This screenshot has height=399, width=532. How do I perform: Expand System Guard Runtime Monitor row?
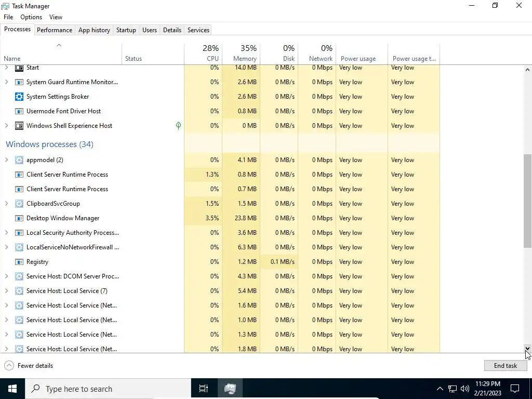coord(6,82)
